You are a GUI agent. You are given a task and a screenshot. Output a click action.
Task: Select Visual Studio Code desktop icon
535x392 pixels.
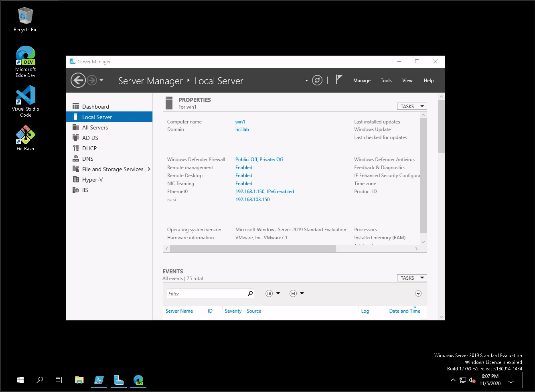(26, 102)
